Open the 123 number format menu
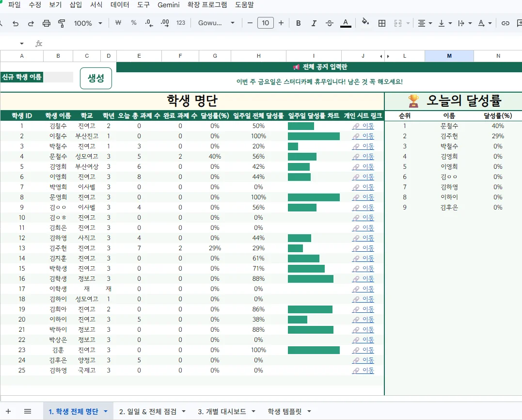The image size is (522, 420). [180, 23]
